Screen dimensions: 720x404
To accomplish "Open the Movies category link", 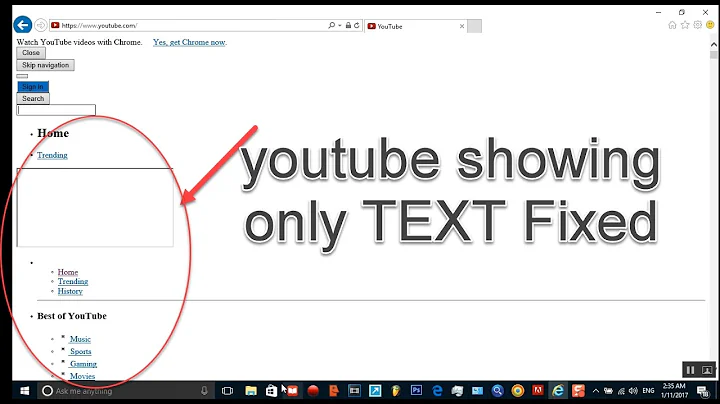I will point(82,376).
